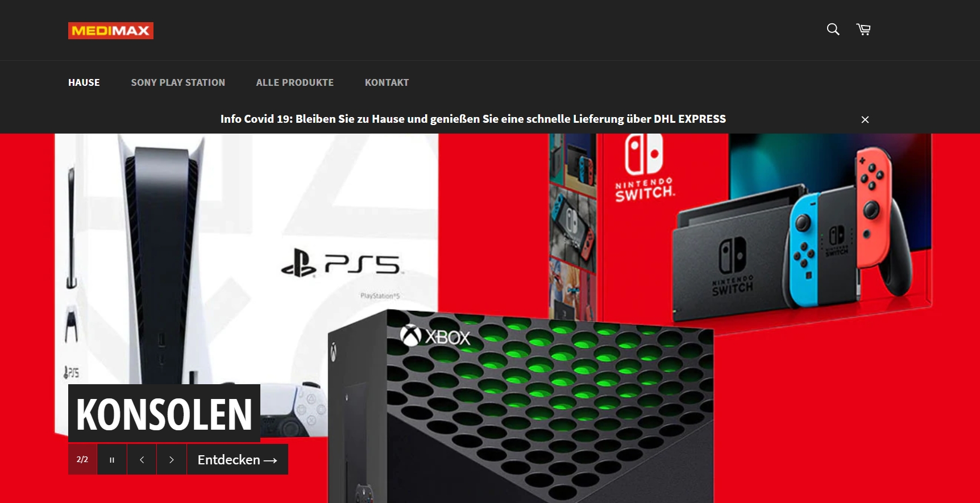
Task: Click the Xbox logo on console
Action: tap(435, 336)
